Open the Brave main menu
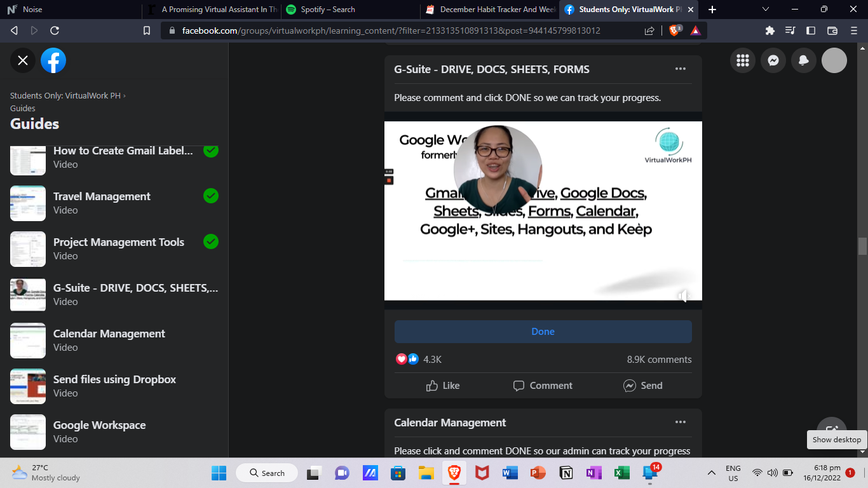 tap(853, 30)
